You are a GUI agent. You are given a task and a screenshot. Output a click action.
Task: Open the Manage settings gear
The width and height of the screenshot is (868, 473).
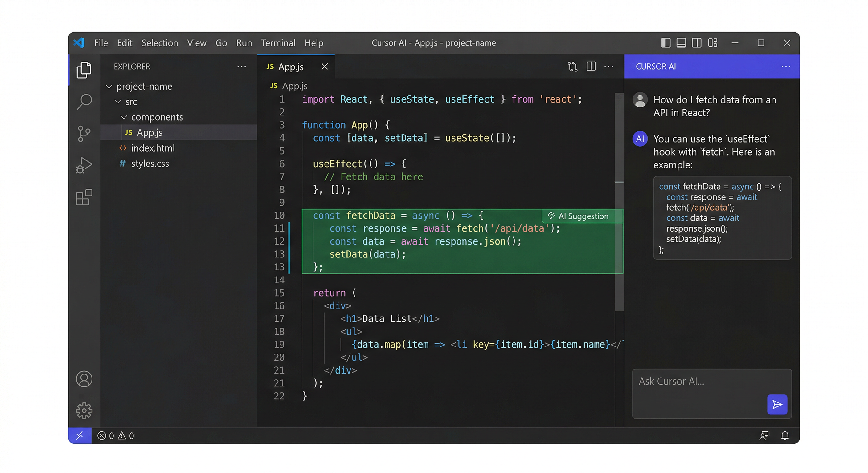point(84,410)
